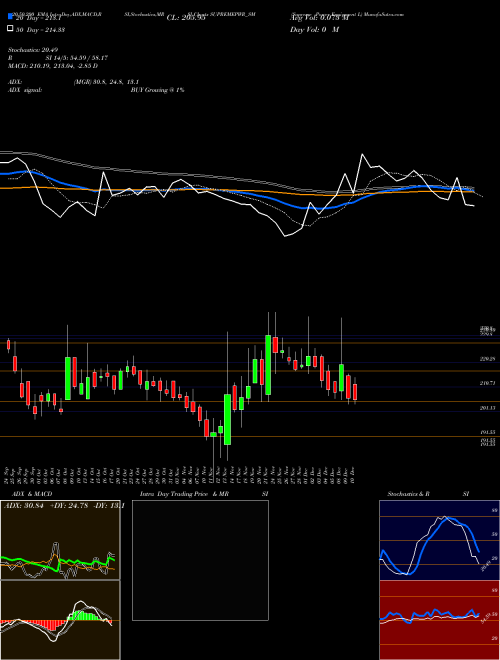Image resolution: width=500 pixels, height=660 pixels.
Task: Select the '50 Day = 214.33' label
Action: coord(40,30)
